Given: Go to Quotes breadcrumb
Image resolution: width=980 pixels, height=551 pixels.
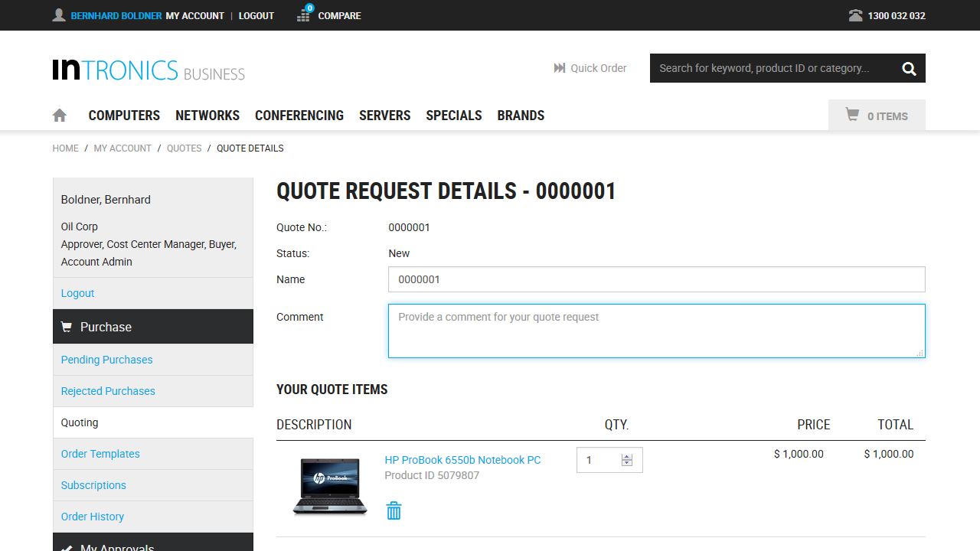Looking at the screenshot, I should click(x=185, y=148).
